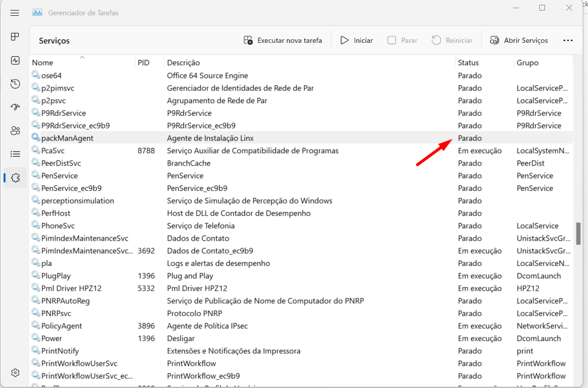Click the gear icon of Power service
Screen dimensions: 588x388
[x=36, y=338]
